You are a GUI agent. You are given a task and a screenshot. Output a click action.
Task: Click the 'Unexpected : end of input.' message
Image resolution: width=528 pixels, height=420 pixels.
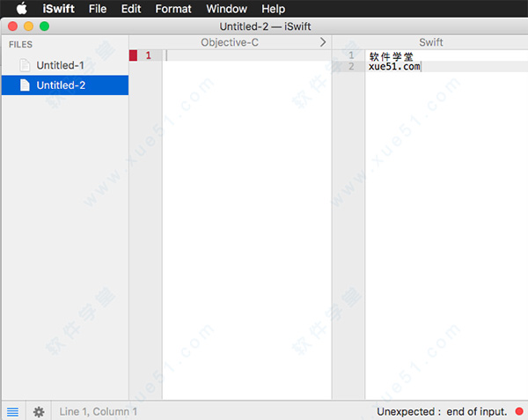tap(442, 411)
